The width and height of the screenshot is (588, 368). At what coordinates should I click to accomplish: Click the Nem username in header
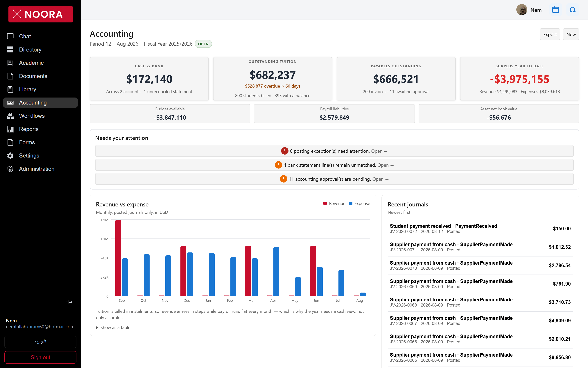536,10
